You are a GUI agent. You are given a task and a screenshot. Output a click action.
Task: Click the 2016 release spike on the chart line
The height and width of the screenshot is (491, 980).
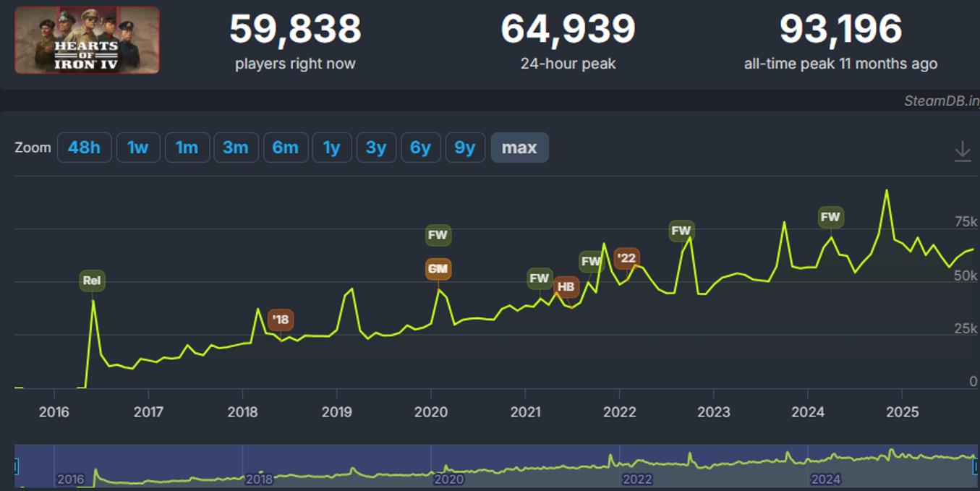[x=93, y=301]
